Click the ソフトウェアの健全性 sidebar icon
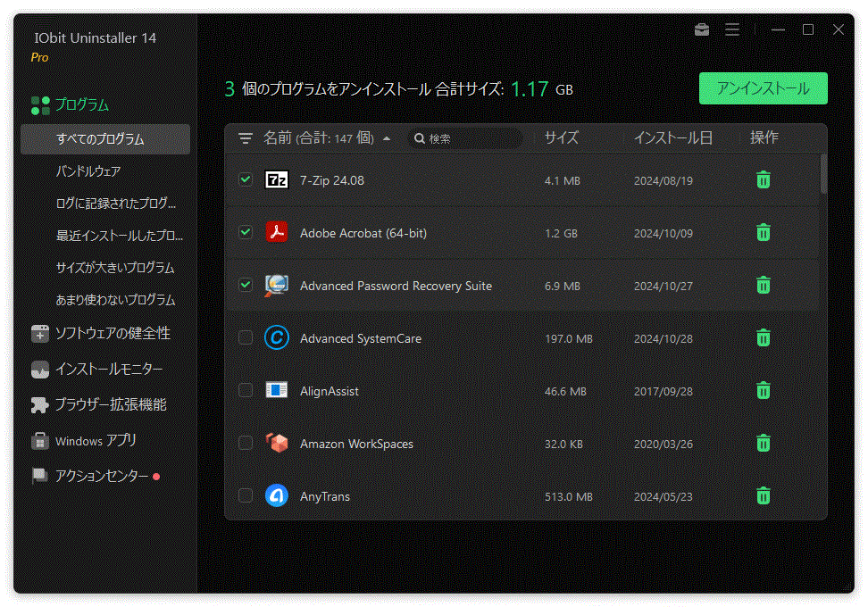The height and width of the screenshot is (607, 868). (40, 334)
